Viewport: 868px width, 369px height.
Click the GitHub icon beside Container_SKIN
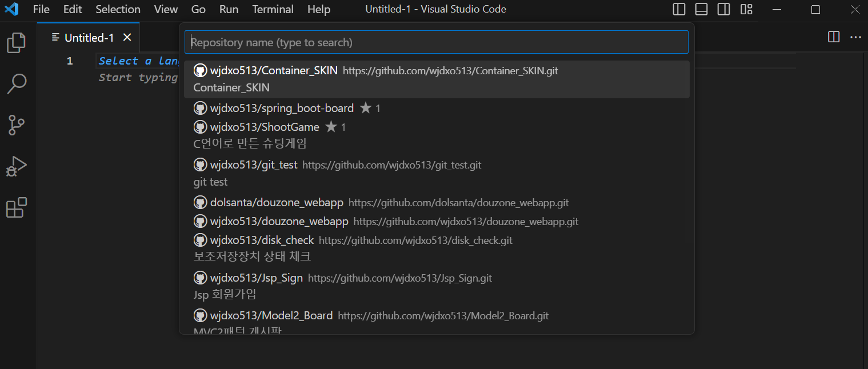[200, 70]
